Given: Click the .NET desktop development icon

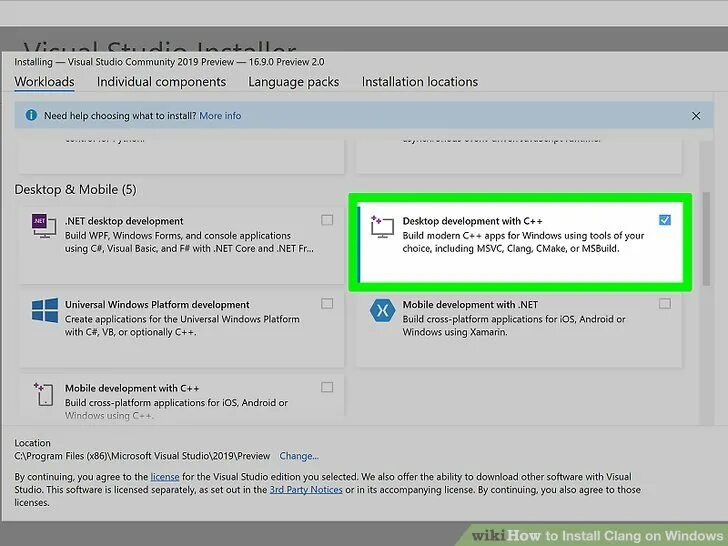Looking at the screenshot, I should click(x=44, y=226).
